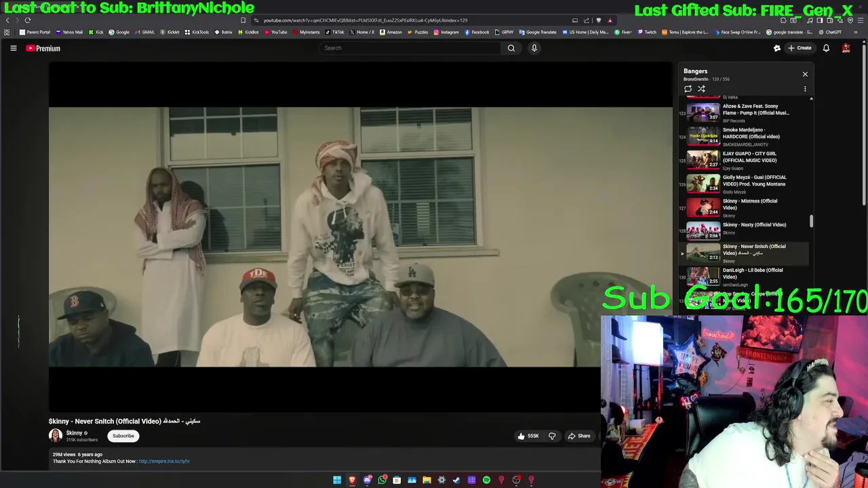Screen dimensions: 868x488
Task: Like the Never Snitch video
Action: [528, 436]
